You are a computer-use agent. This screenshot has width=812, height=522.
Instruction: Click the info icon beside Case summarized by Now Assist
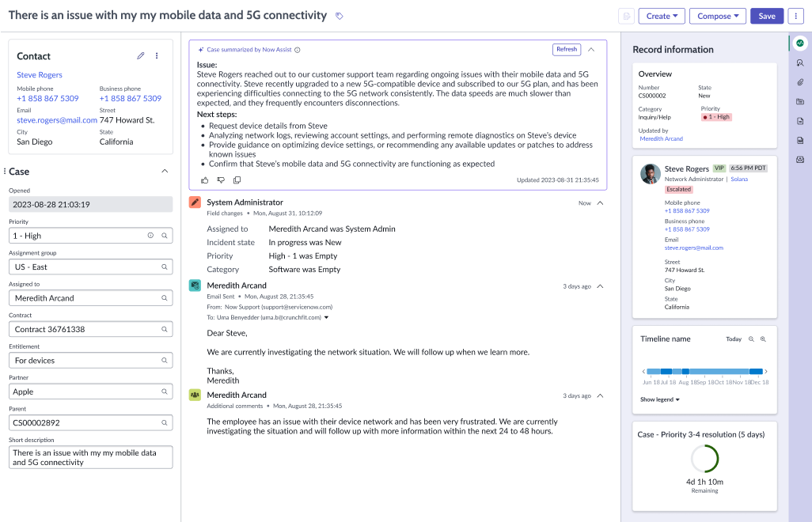298,50
